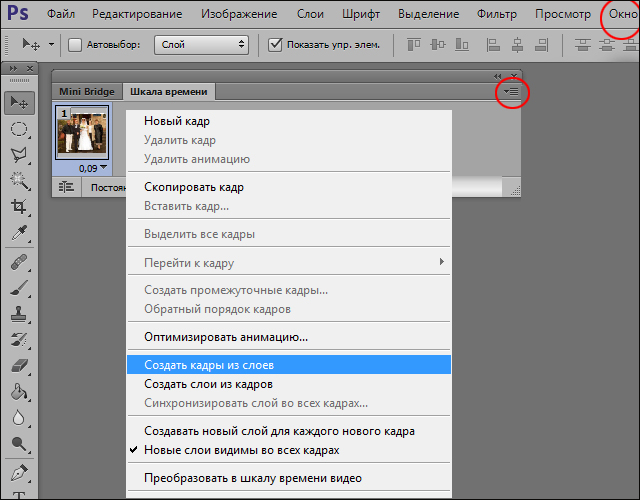
Task: Align left edges of layers
Action: coord(493,44)
